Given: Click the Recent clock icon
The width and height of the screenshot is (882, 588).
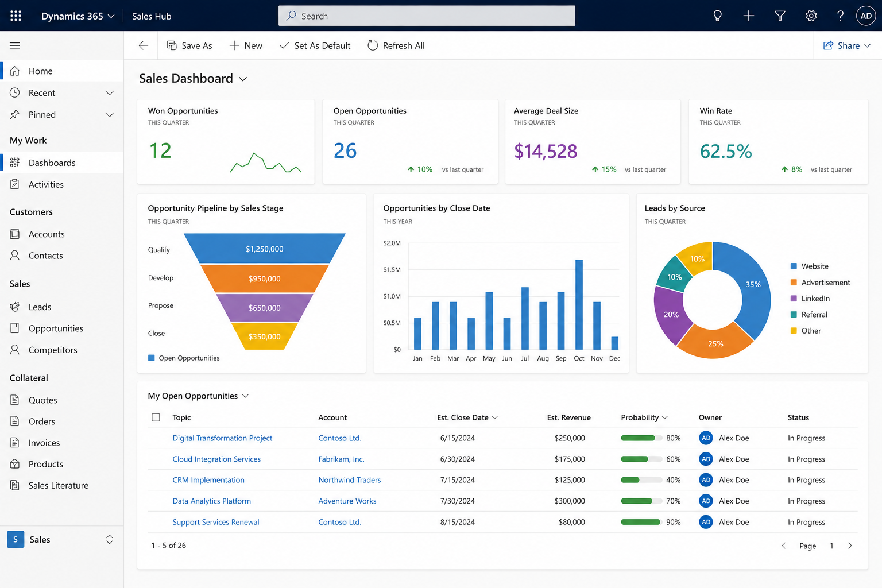Looking at the screenshot, I should coord(15,92).
